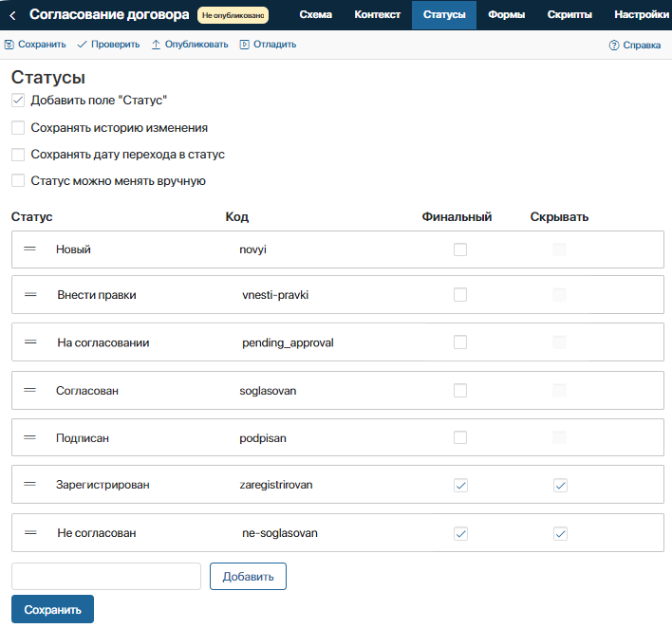Go to the Формы tab
Image resolution: width=672 pixels, height=628 pixels.
506,15
